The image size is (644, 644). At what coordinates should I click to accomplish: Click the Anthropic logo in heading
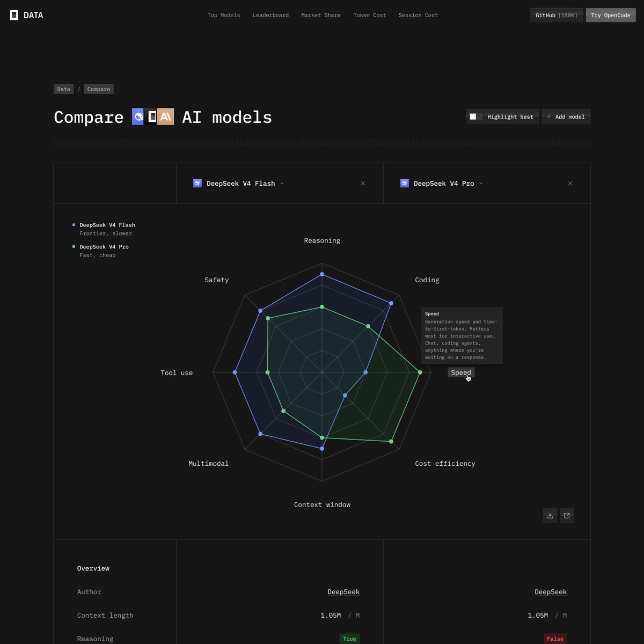(x=166, y=116)
